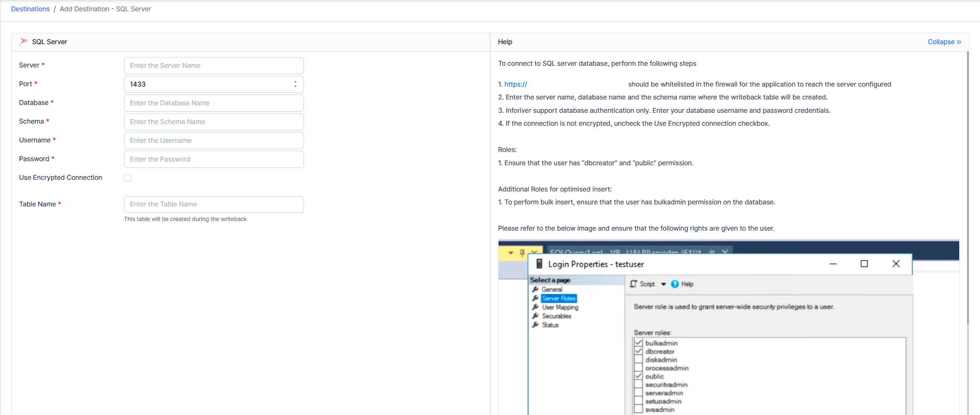Click the "Username" field label
The width and height of the screenshot is (980, 415).
(x=35, y=140)
